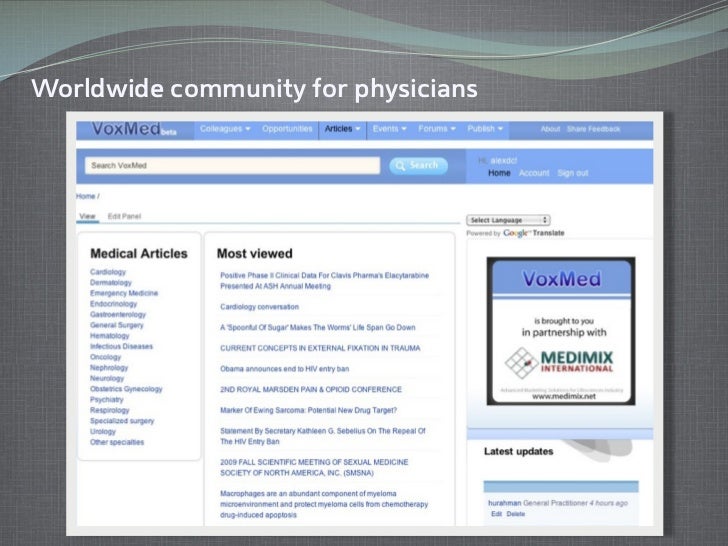Open the Obstetrics Gynecology category

coord(126,389)
